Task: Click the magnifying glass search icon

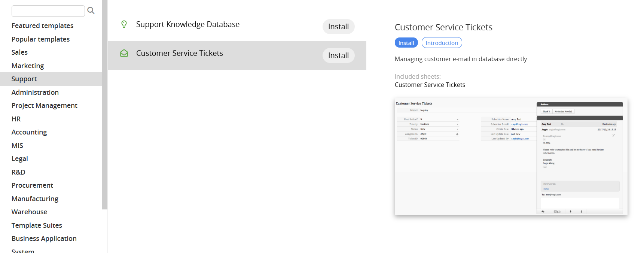Action: pos(91,10)
